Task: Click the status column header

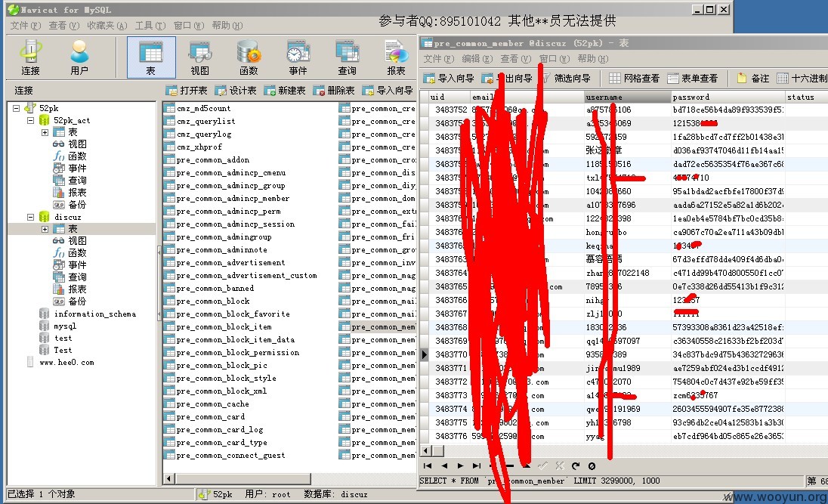Action: click(x=806, y=97)
